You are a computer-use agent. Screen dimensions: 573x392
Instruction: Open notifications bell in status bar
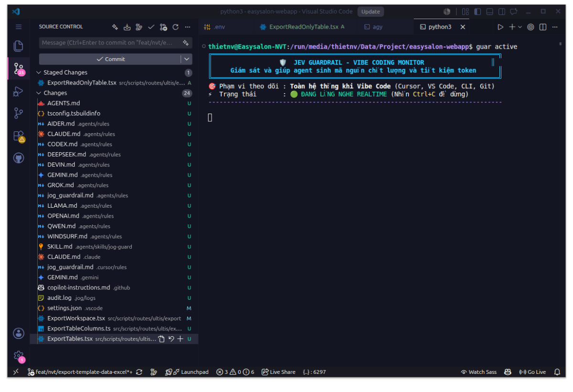[557, 372]
